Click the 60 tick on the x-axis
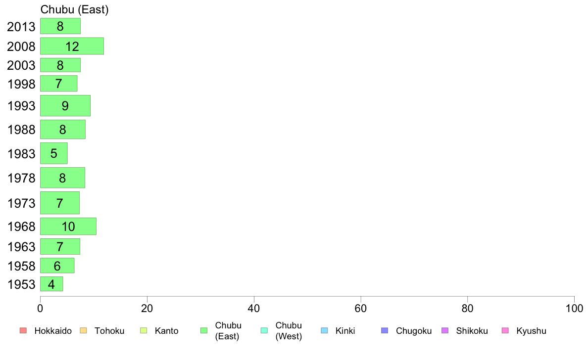 coord(361,309)
